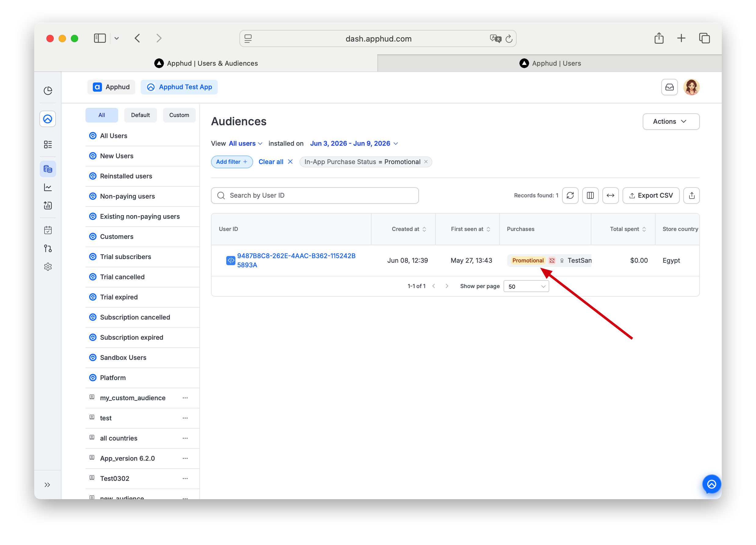Click Add filter button
756x545 pixels.
tap(232, 162)
